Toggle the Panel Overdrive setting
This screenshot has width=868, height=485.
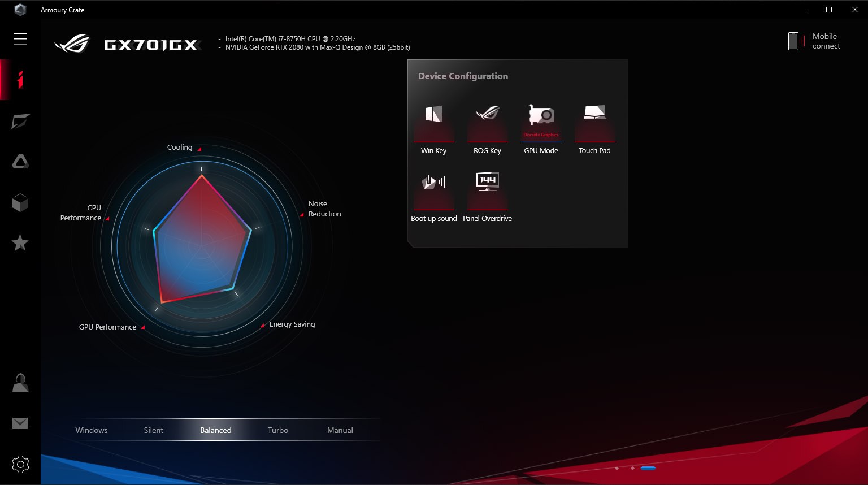(487, 197)
